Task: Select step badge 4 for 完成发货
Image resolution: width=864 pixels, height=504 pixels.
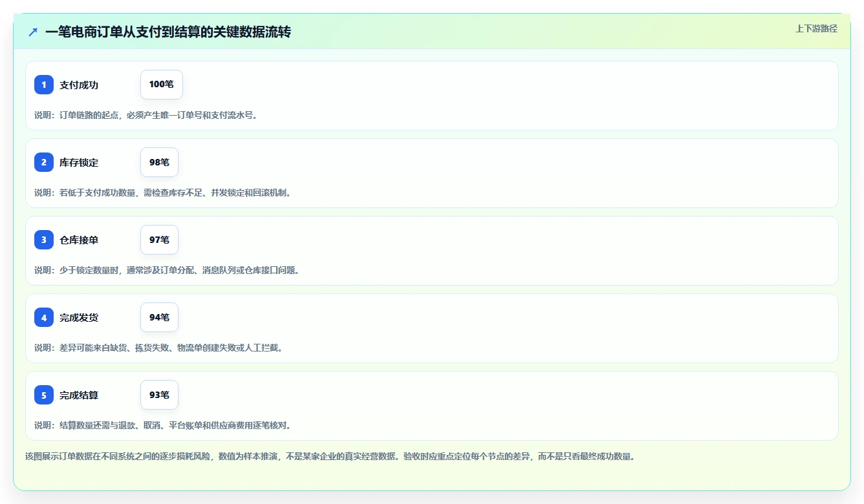Action: click(44, 317)
